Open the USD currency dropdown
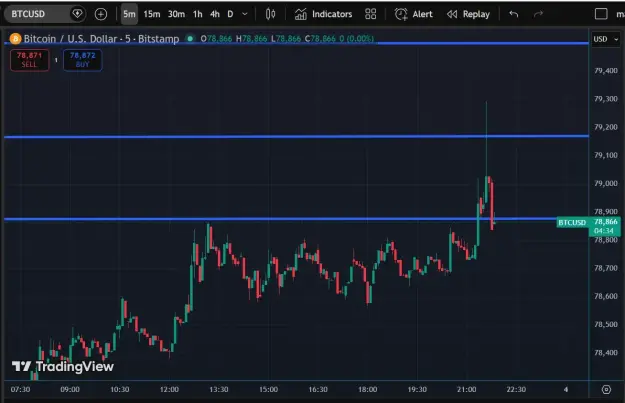 605,39
